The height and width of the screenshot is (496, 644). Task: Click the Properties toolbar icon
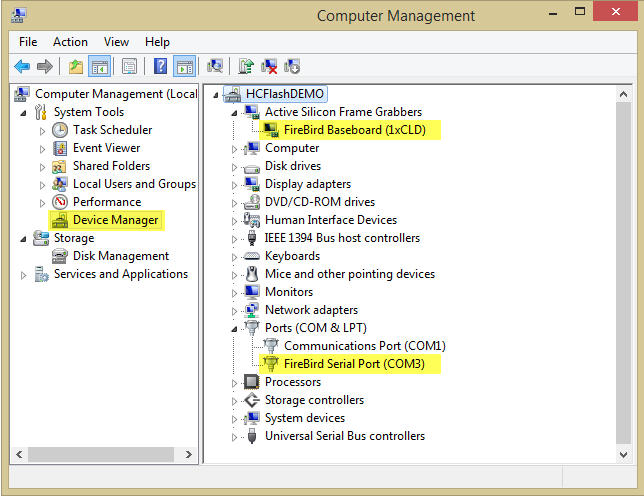pos(129,67)
